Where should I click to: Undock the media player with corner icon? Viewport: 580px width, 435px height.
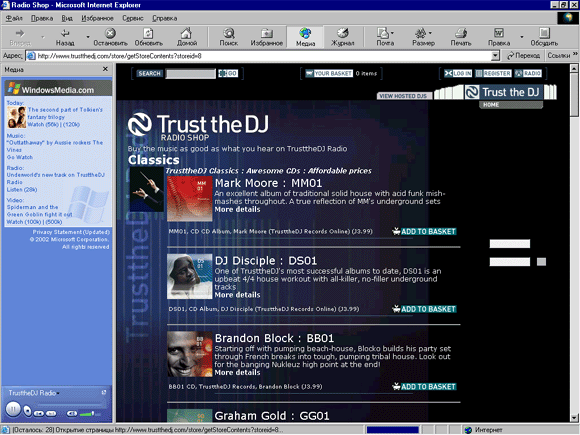coord(104,392)
